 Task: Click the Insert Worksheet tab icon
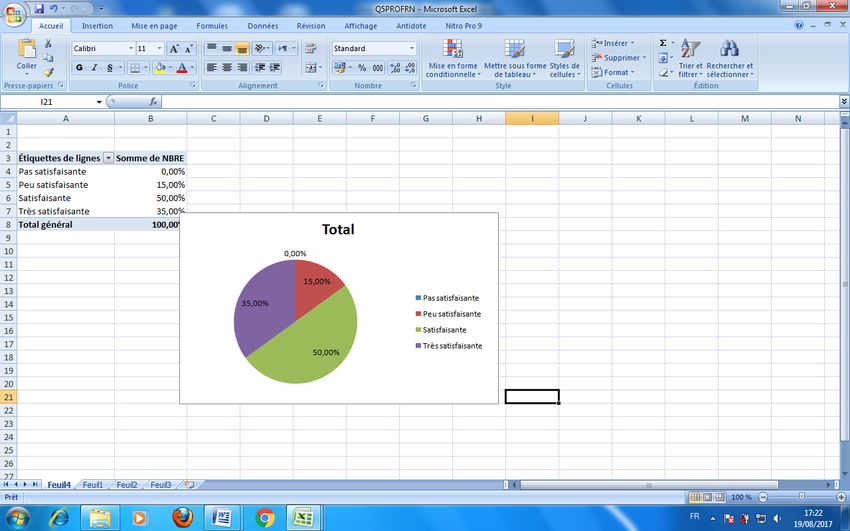189,484
